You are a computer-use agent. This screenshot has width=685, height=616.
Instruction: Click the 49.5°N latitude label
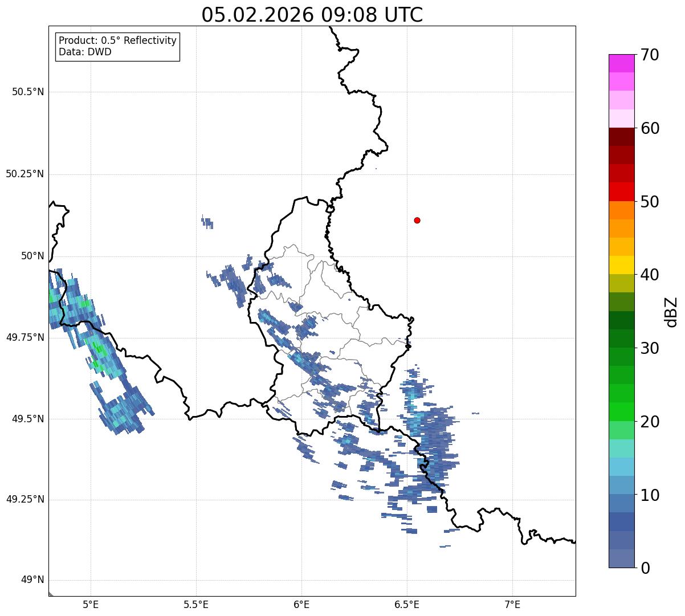pyautogui.click(x=28, y=419)
